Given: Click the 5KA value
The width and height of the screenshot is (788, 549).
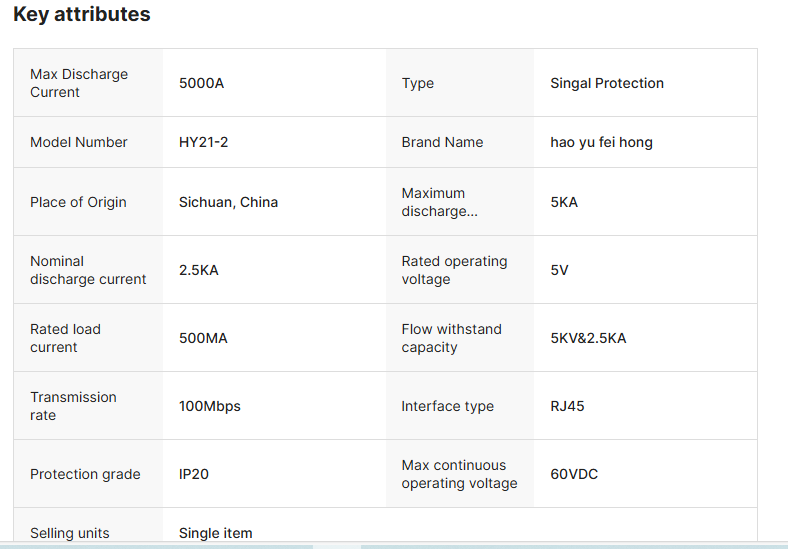Looking at the screenshot, I should (564, 202).
